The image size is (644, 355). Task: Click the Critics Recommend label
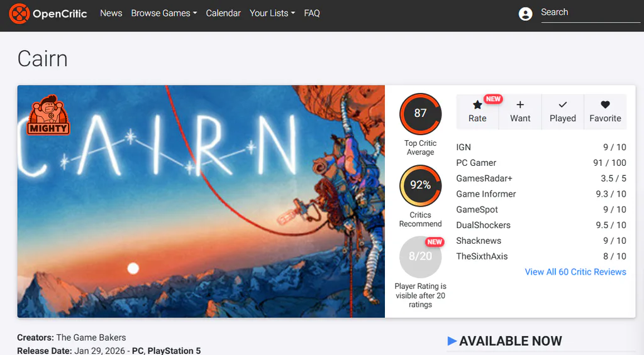pos(420,219)
